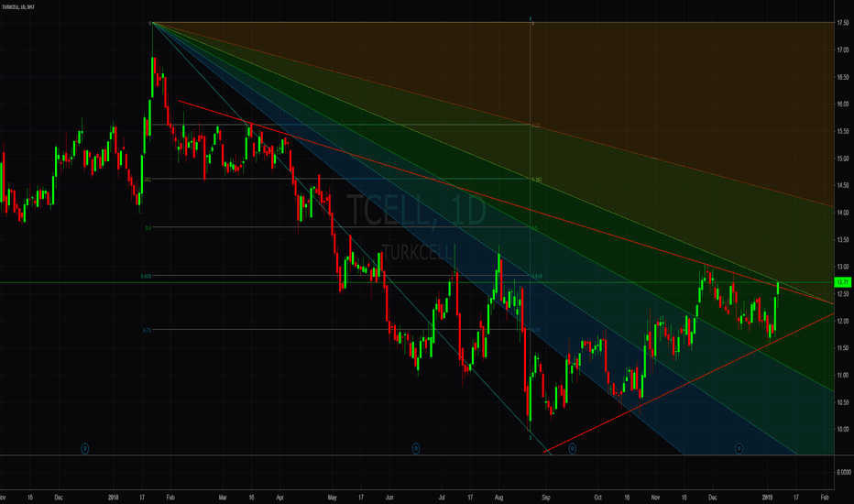Open the dividend marker just after Sep

tap(573, 448)
